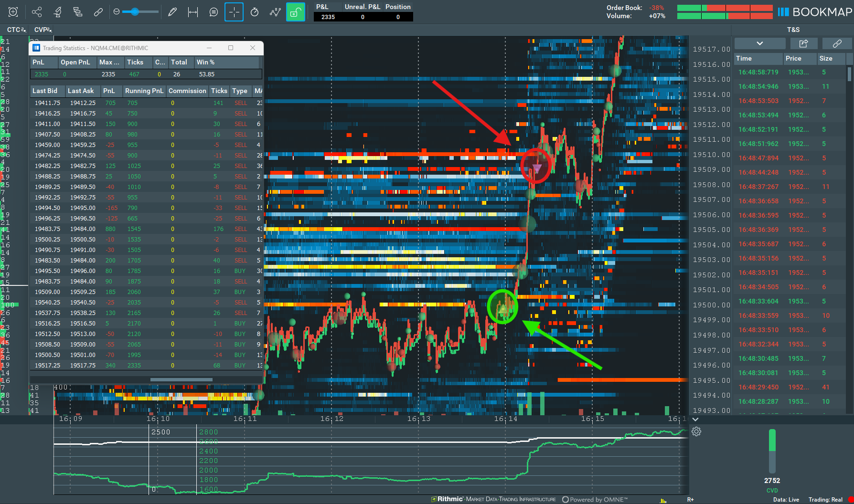Image resolution: width=854 pixels, height=504 pixels.
Task: Click the circle icon beside toolbar slider
Action: coord(117,12)
